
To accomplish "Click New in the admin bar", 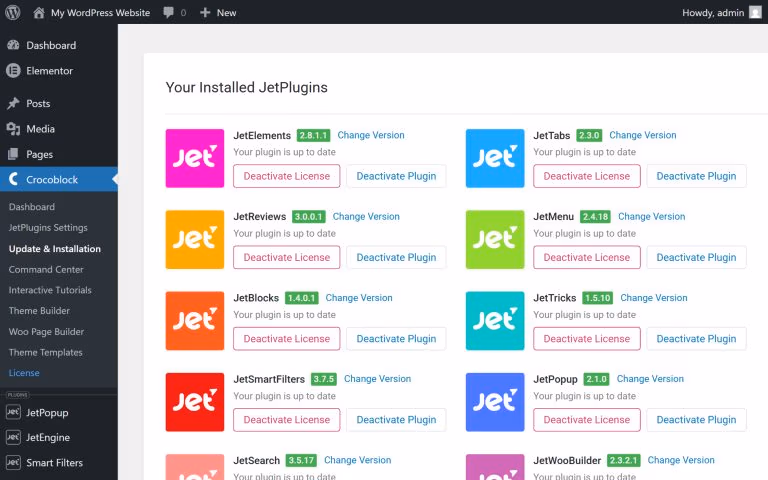I will [x=226, y=13].
